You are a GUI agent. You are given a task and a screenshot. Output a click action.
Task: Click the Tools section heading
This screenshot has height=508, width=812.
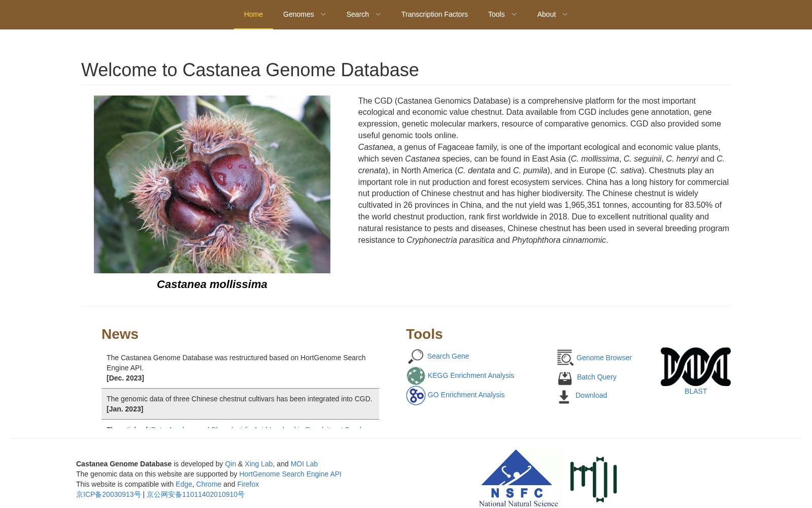[x=424, y=334]
